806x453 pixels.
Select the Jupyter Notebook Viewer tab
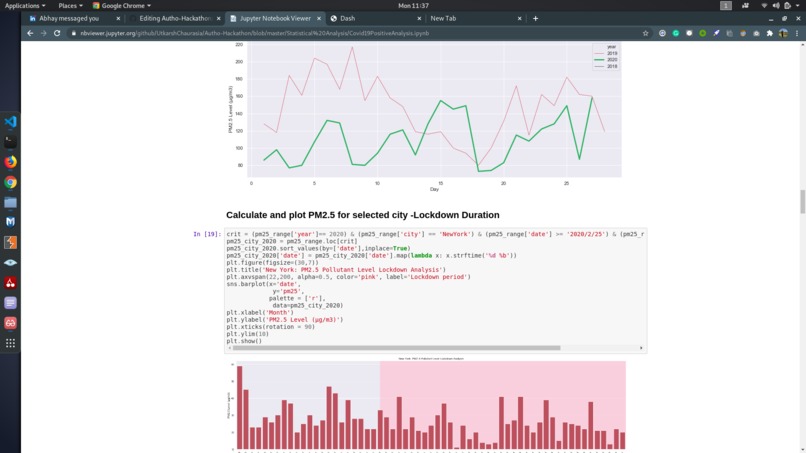click(x=275, y=18)
